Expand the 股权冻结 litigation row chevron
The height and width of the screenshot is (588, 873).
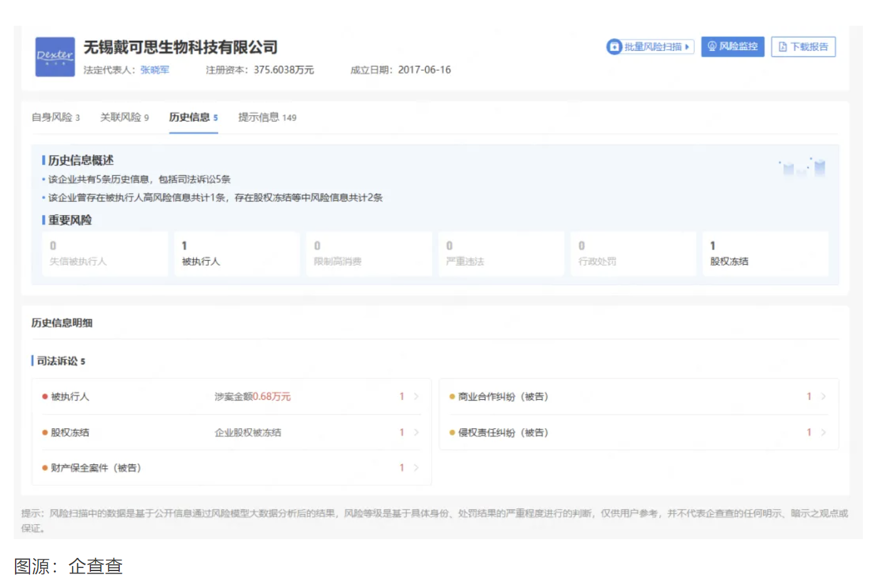(416, 432)
